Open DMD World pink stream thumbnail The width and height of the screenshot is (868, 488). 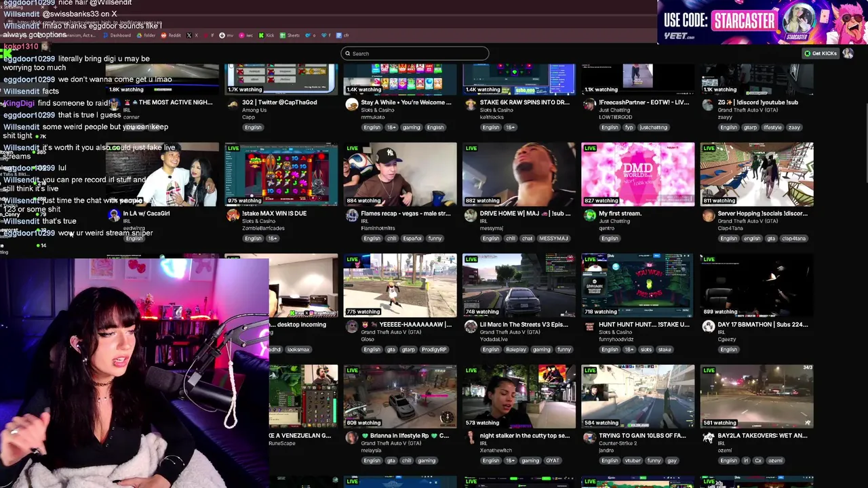pyautogui.click(x=637, y=174)
